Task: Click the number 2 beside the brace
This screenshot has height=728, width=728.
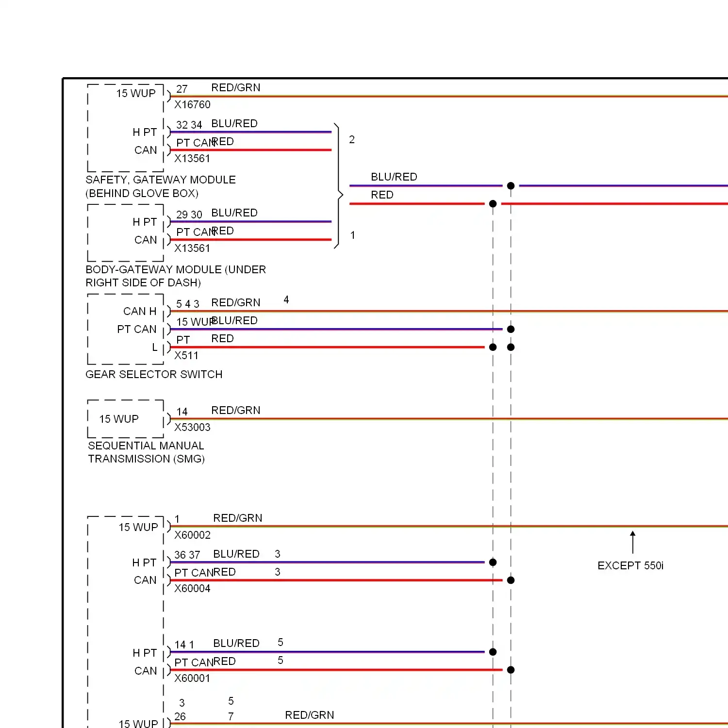Action: click(352, 140)
